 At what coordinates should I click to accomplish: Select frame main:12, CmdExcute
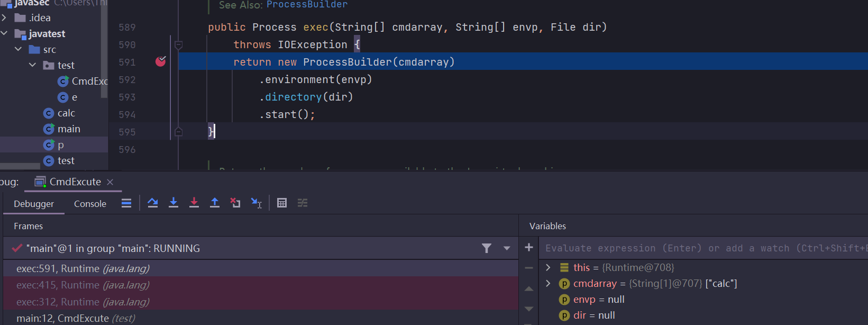[x=260, y=318]
